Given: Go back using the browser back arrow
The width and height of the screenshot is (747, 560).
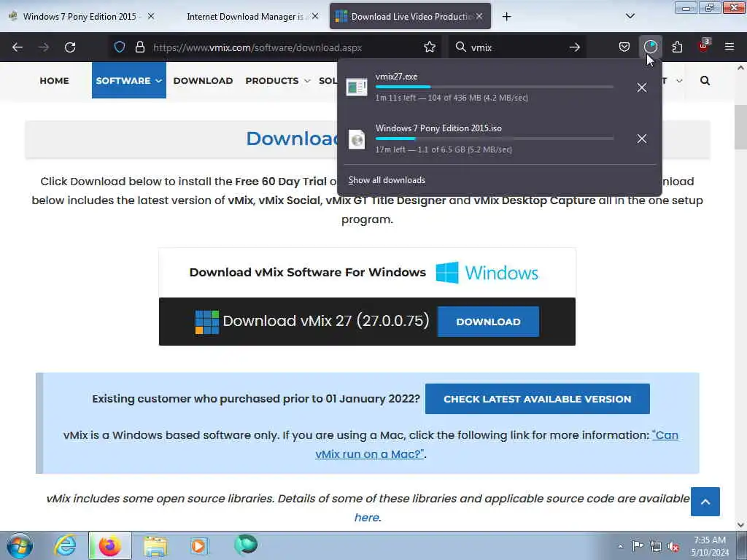Looking at the screenshot, I should (18, 47).
